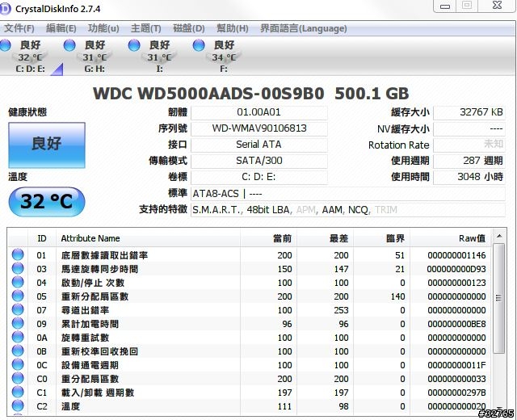Screen dimensions: 517x420
Task: Click the interface field Serial ATA
Action: [x=258, y=145]
